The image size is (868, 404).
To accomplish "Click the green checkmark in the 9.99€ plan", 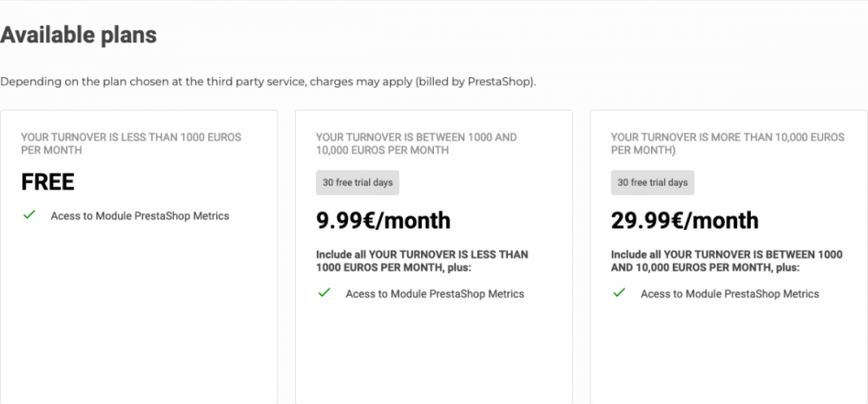I will (x=324, y=293).
